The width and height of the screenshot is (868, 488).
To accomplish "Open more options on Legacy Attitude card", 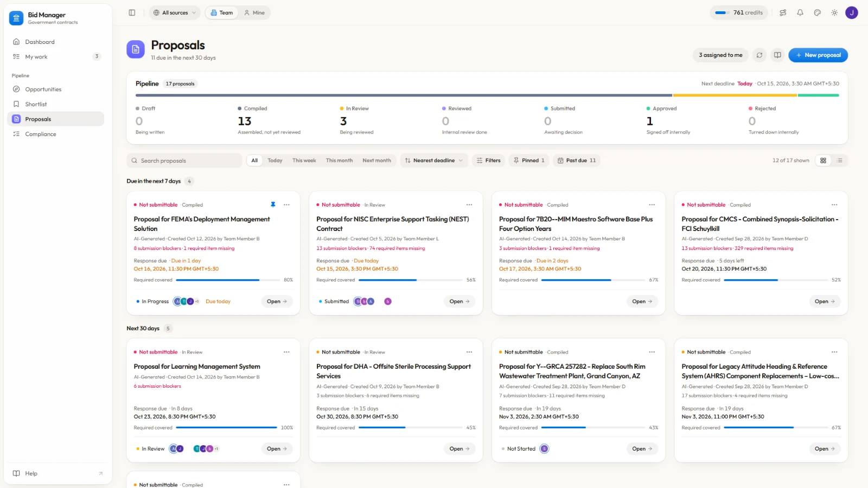I will [834, 352].
